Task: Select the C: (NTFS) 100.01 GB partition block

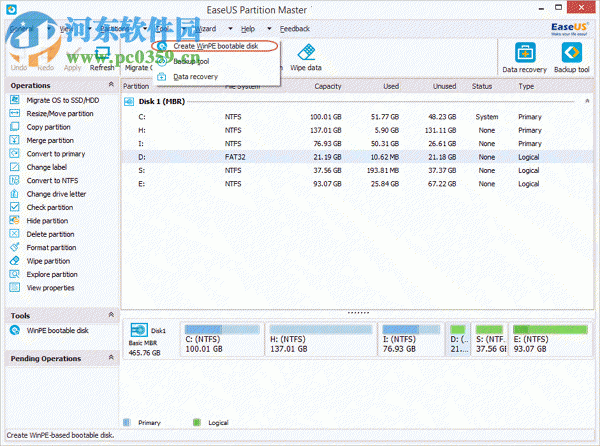Action: click(x=222, y=339)
